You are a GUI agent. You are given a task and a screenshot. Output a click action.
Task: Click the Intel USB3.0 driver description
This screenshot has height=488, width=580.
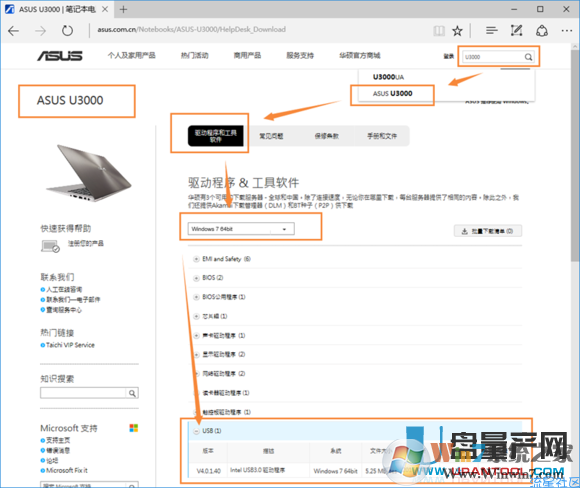(257, 470)
